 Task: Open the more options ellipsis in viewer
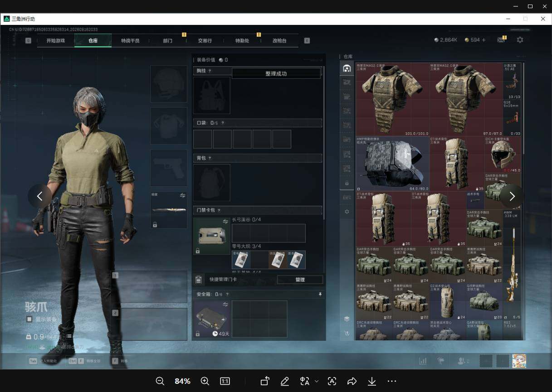point(392,381)
